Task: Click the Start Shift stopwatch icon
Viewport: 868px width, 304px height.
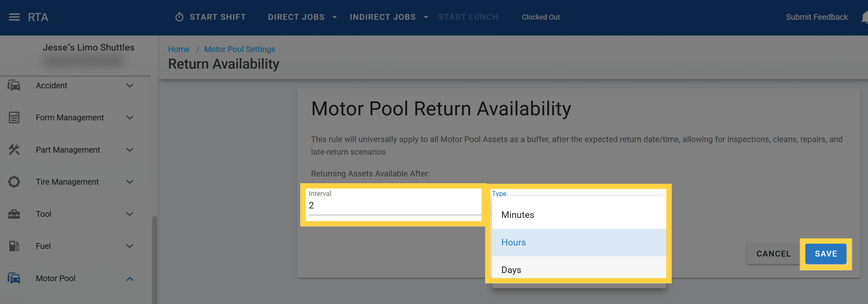Action: (x=179, y=17)
